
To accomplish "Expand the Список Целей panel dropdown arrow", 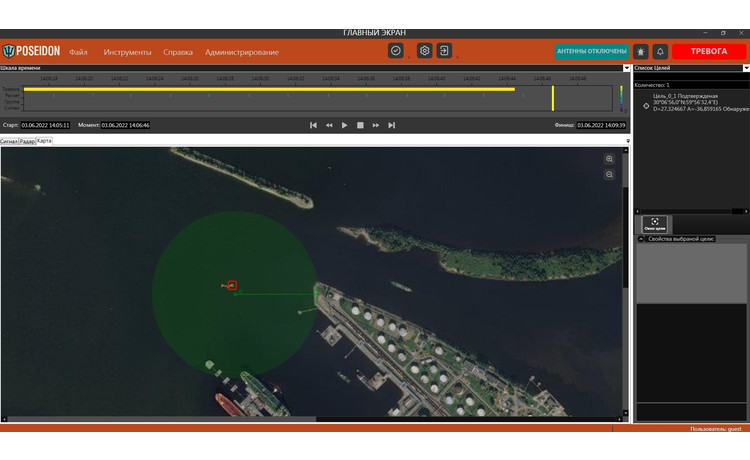I will pos(745,68).
